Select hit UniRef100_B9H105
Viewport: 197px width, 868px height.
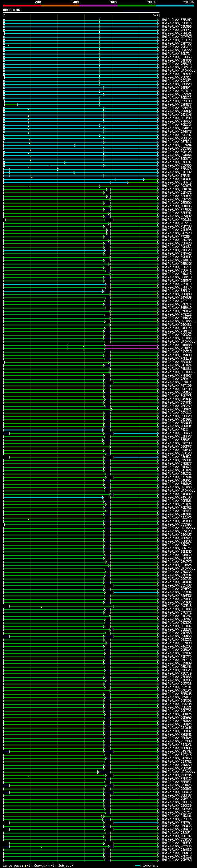177,152
